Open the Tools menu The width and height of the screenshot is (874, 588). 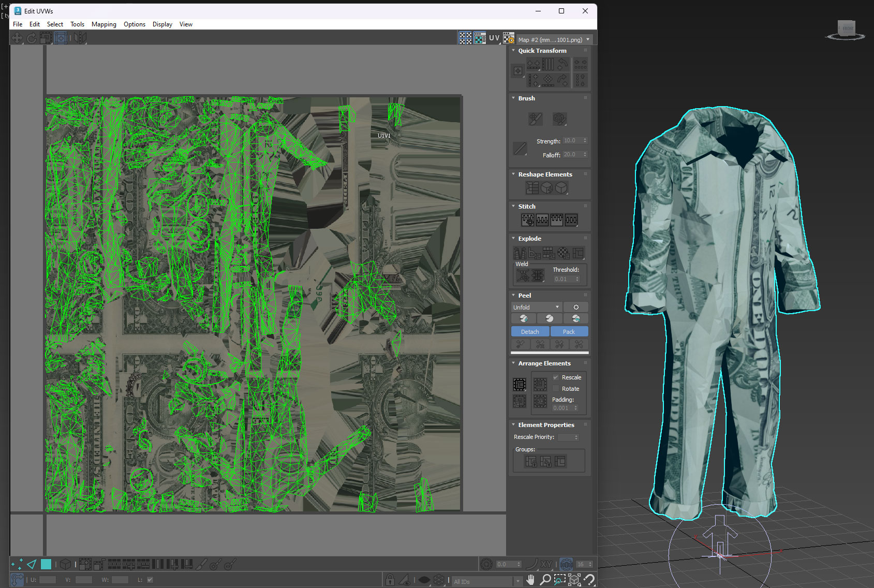tap(77, 24)
